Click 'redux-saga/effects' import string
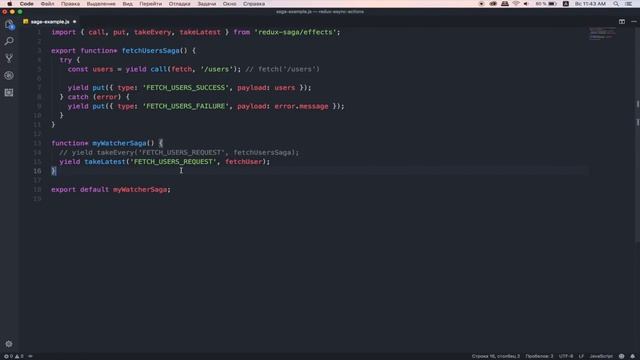This screenshot has width=640, height=360. [x=297, y=32]
